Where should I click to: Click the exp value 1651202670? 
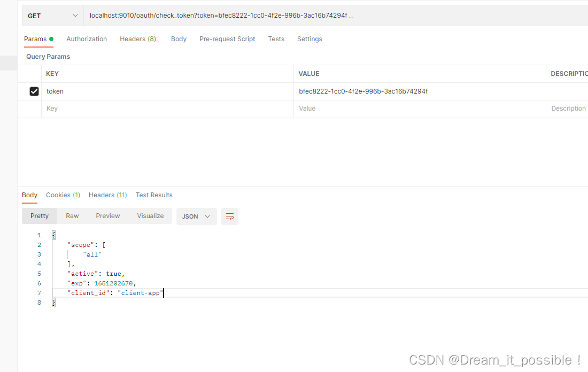pyautogui.click(x=113, y=283)
